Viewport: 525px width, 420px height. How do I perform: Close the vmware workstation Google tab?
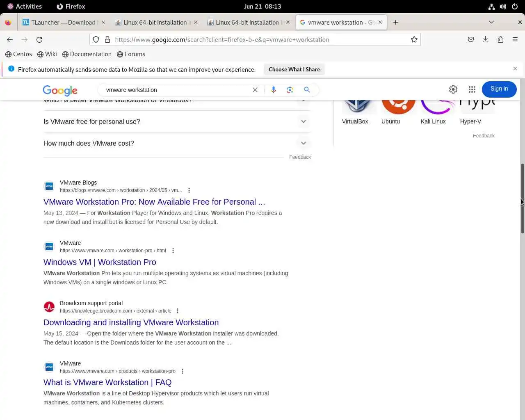tap(380, 22)
